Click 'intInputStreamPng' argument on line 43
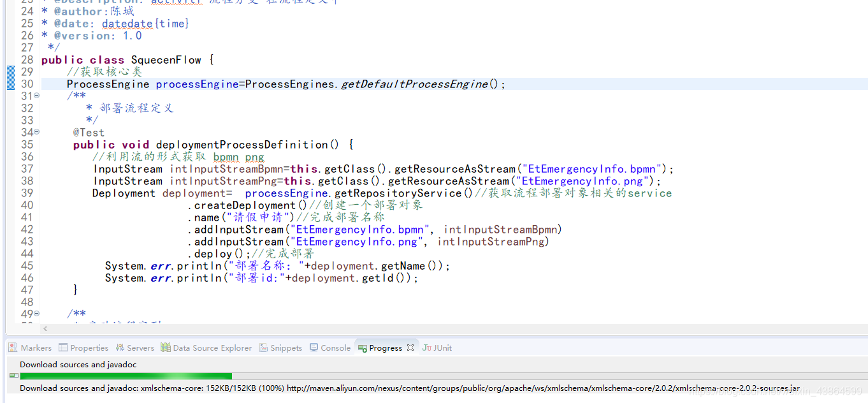The width and height of the screenshot is (868, 403). (x=491, y=242)
